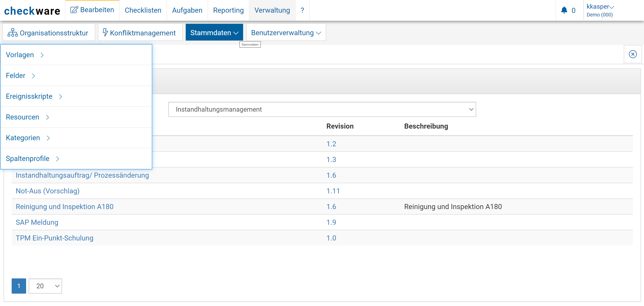Open the Checklisten tab
Viewport: 644px width, 306px height.
(x=143, y=10)
